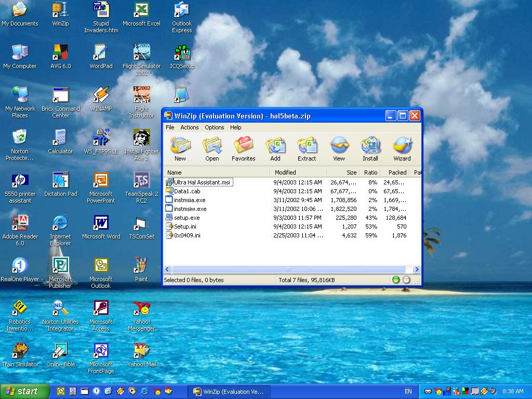Viewport: 532px width, 399px height.
Task: Open the Actions menu
Action: (x=190, y=127)
